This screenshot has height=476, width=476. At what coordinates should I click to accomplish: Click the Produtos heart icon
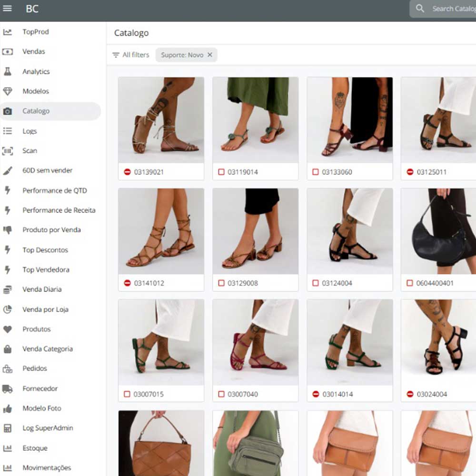point(8,329)
